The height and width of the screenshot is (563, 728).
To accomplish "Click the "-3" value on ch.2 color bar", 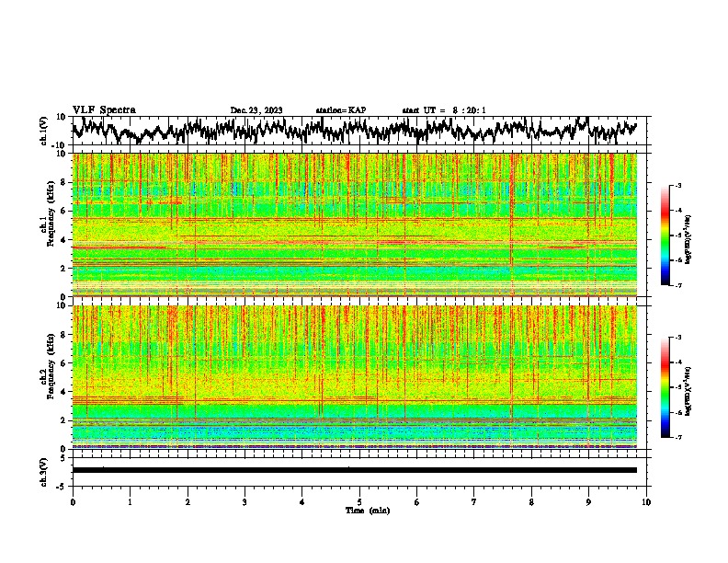I will tap(677, 338).
